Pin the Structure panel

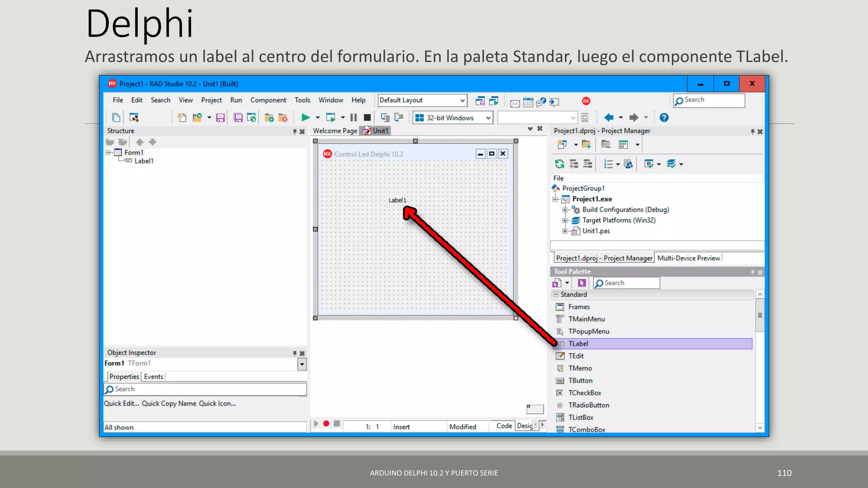point(295,132)
